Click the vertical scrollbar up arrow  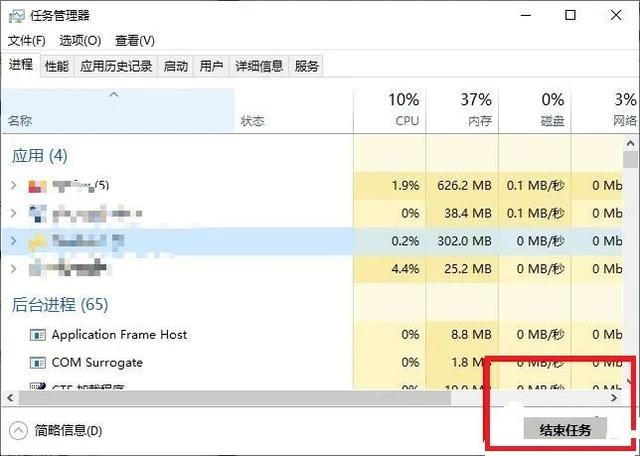coord(630,143)
